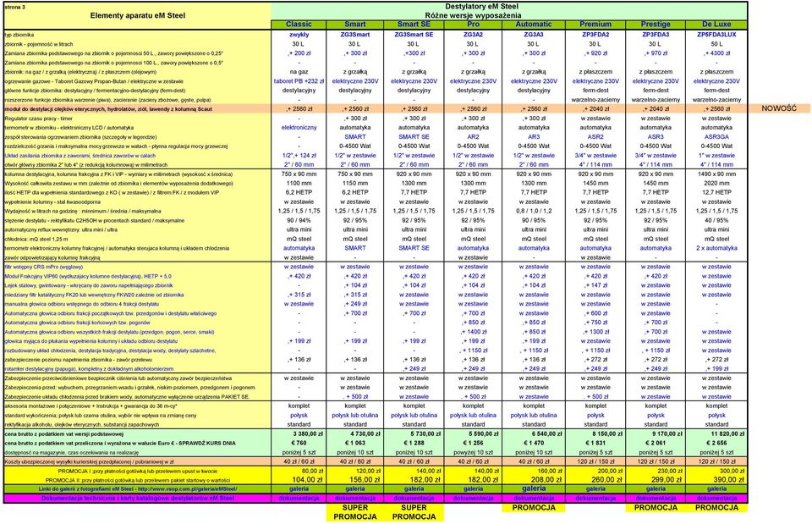The width and height of the screenshot is (812, 524).
Task: Click PROMOCJA label under De Luxe column
Action: (x=716, y=508)
